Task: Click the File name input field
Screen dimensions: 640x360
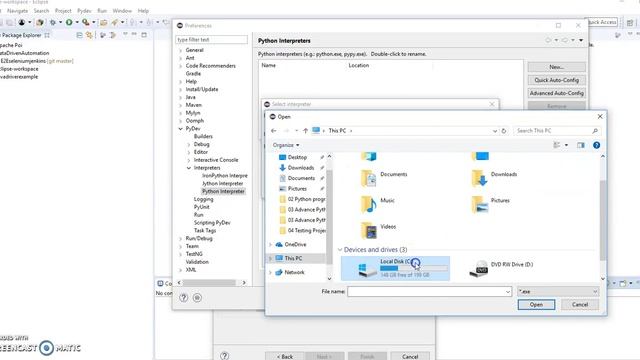Action: click(429, 291)
